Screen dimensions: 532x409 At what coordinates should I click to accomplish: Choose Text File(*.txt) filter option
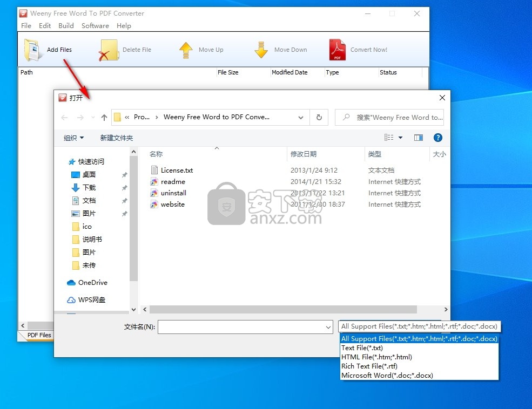coord(419,347)
